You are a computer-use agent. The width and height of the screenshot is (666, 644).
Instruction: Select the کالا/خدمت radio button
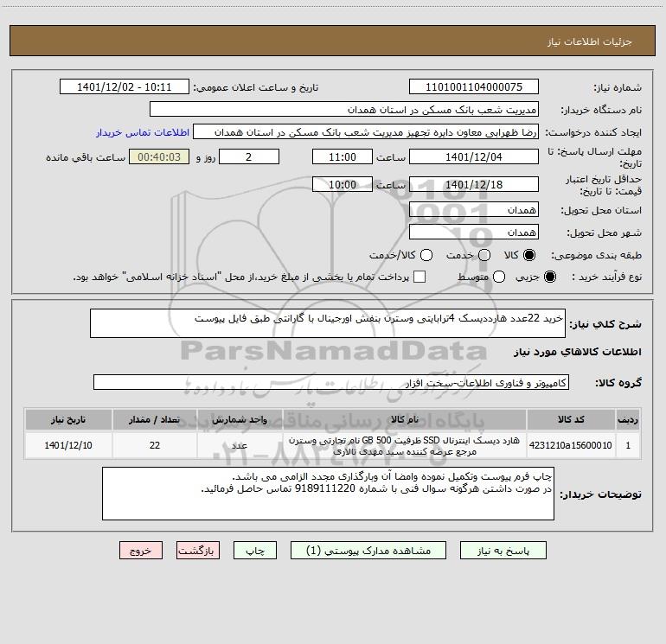[x=426, y=255]
